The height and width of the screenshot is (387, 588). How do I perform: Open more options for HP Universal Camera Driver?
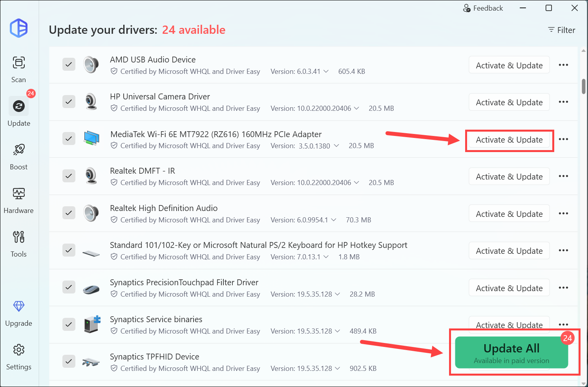pos(563,102)
